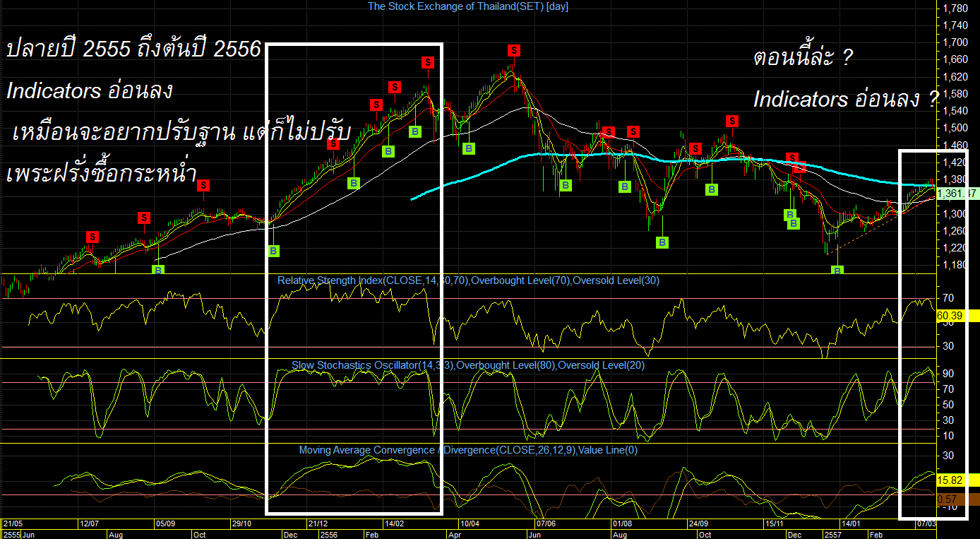This screenshot has width=980, height=539.
Task: Select the Apr month label on the time axis
Action: (x=454, y=534)
